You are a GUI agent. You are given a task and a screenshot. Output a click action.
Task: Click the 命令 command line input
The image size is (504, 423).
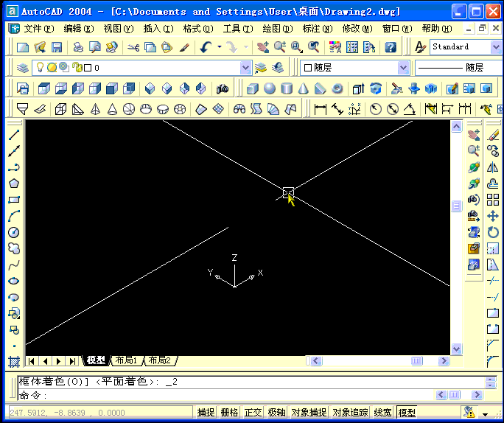pyautogui.click(x=225, y=395)
